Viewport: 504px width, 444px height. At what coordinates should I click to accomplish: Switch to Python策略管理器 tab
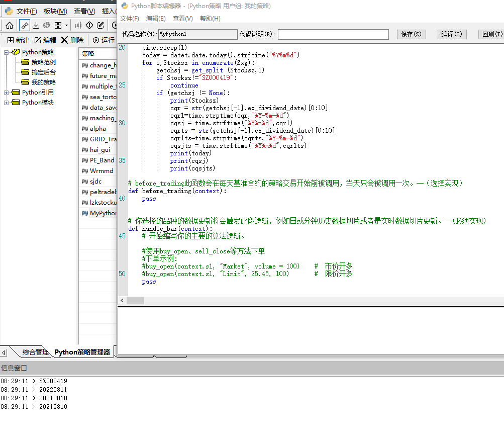pos(82,352)
